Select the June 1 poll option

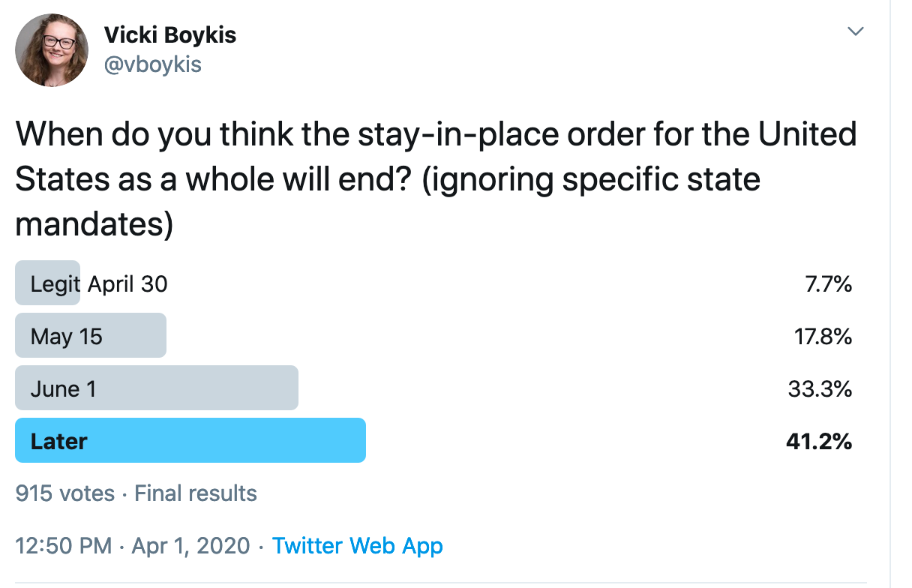click(x=157, y=388)
